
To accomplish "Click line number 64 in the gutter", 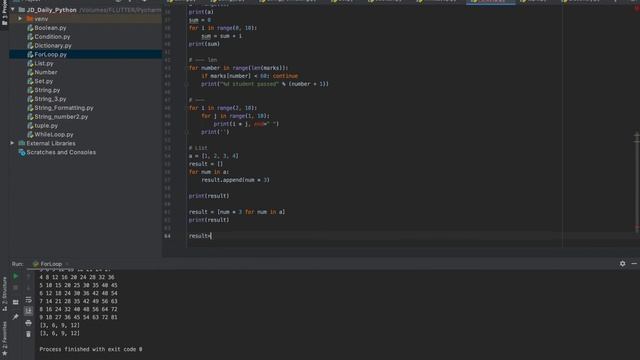I will pos(167,236).
